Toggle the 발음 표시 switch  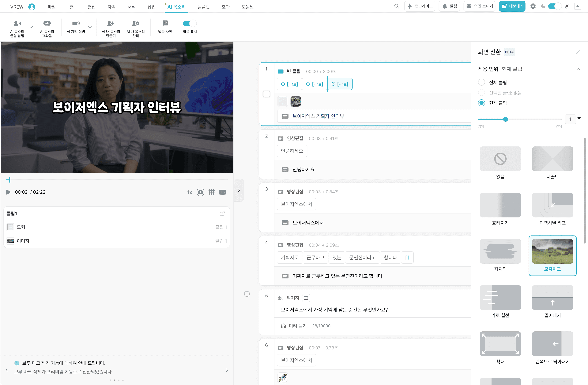tap(189, 23)
